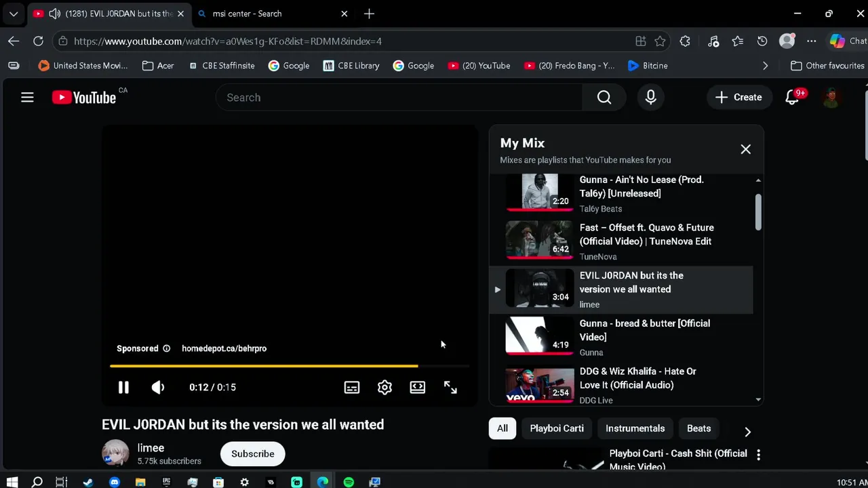Open the Other favourites folder

(827, 66)
